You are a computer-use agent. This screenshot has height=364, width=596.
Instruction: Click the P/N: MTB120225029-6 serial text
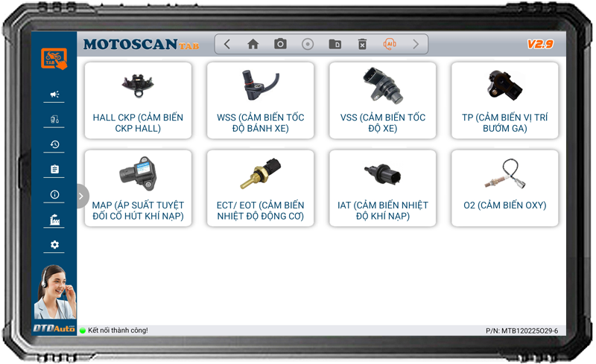click(x=522, y=331)
